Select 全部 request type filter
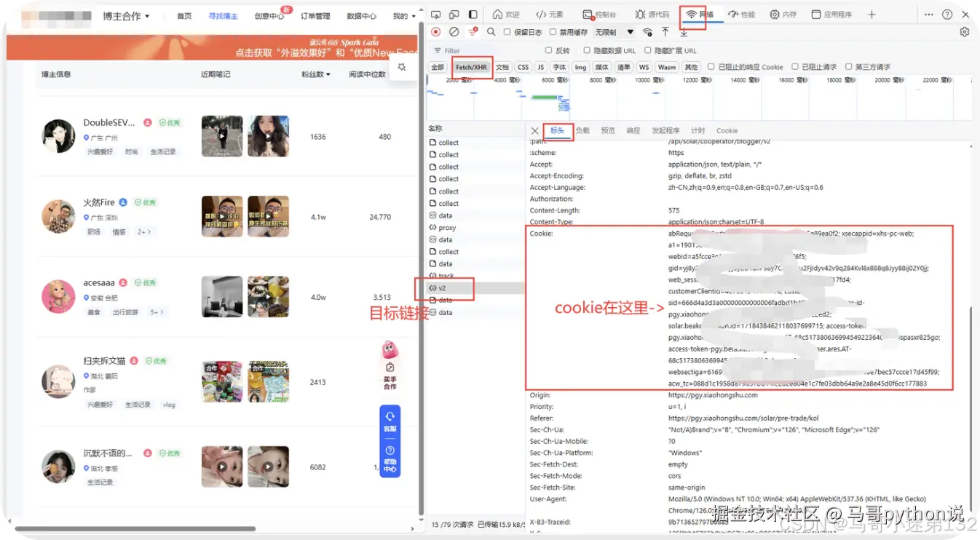This screenshot has width=980, height=540. (437, 67)
